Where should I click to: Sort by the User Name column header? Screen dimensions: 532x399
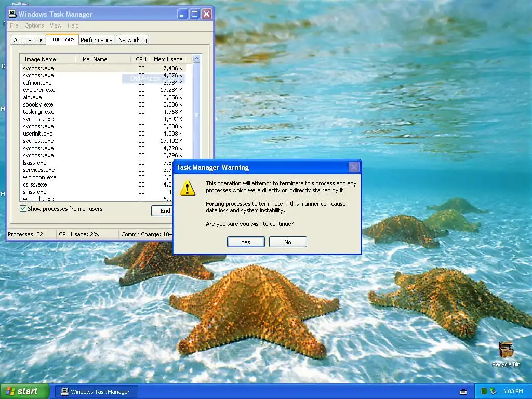[x=103, y=59]
